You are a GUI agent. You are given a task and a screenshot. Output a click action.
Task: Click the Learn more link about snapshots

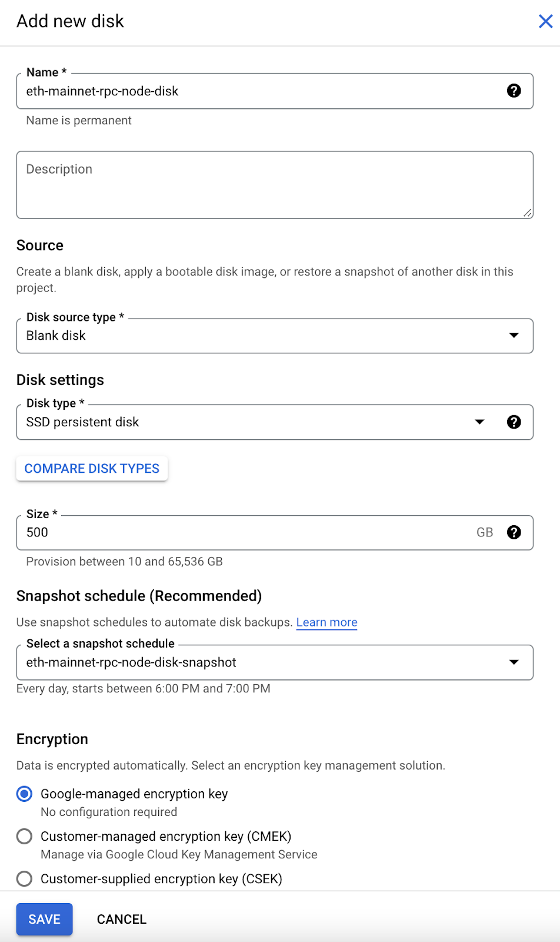coord(326,622)
